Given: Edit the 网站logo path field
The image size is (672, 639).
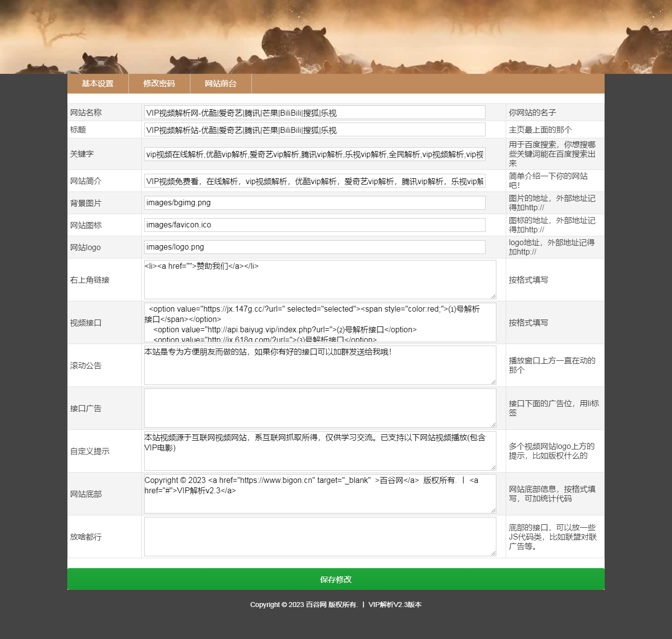Looking at the screenshot, I should (x=315, y=247).
